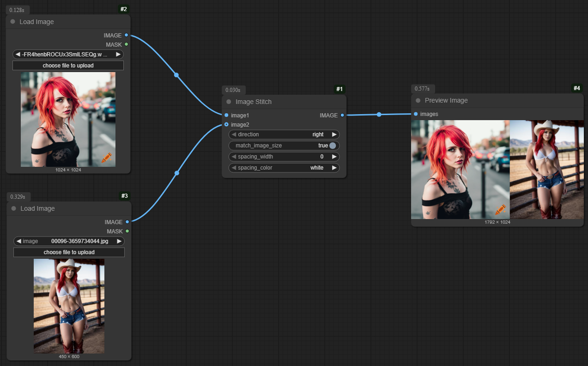This screenshot has width=588, height=366.
Task: Click the 1024 × 1024 size label
Action: click(68, 170)
